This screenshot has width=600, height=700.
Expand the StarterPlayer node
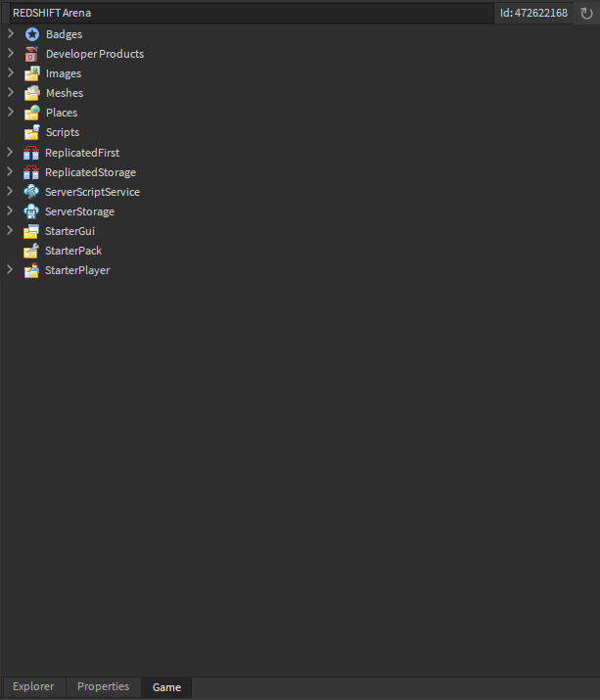click(10, 269)
